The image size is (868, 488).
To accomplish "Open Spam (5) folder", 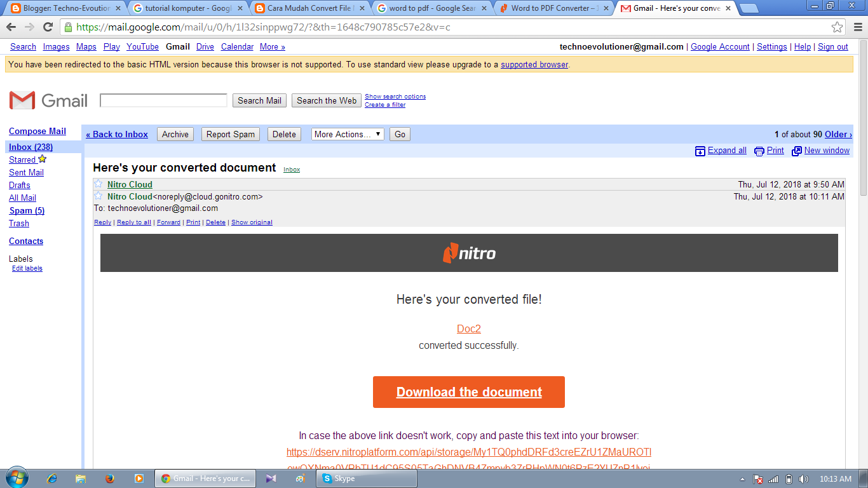I will [x=27, y=210].
